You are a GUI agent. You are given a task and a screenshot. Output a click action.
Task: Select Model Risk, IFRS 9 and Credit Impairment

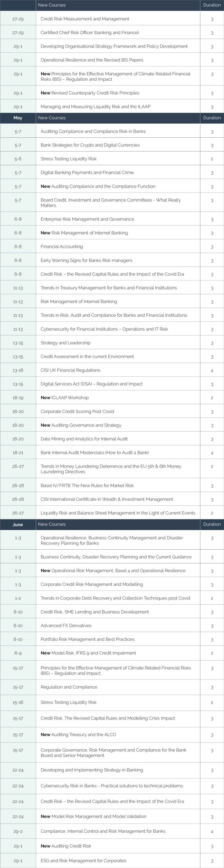[x=88, y=653]
